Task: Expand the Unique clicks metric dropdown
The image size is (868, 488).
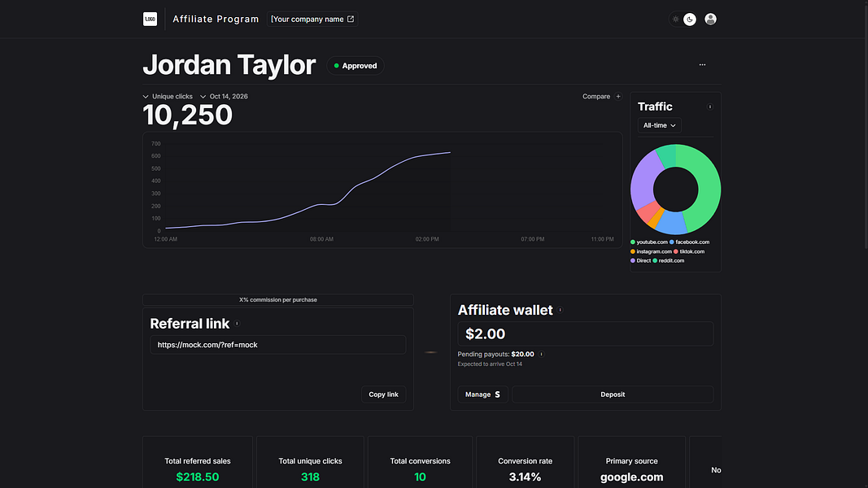Action: [168, 96]
